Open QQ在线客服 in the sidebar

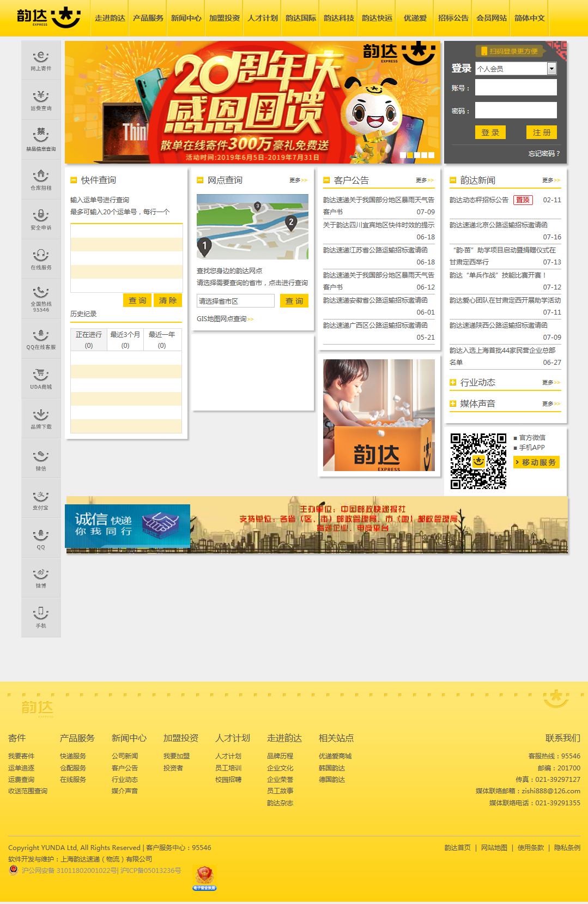41,339
